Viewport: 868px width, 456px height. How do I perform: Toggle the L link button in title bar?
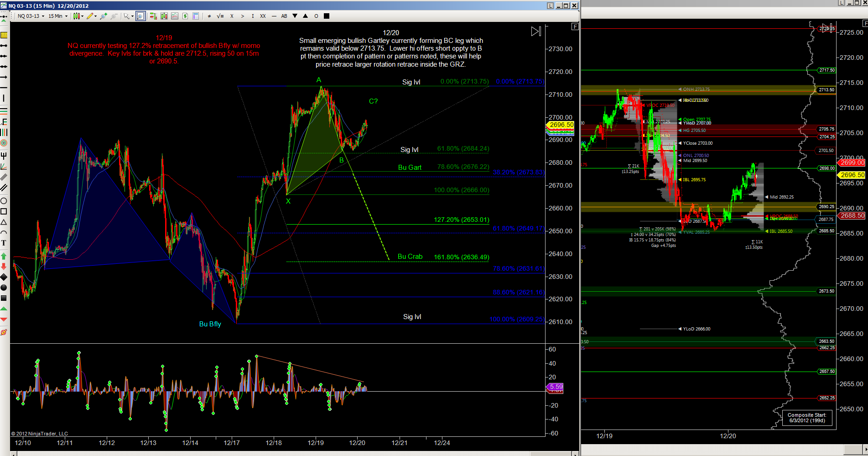(551, 5)
